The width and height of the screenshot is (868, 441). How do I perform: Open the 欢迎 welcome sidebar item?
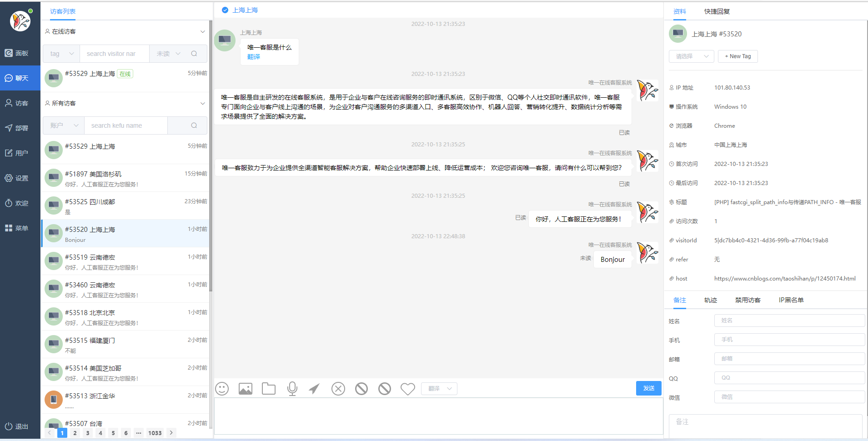20,203
